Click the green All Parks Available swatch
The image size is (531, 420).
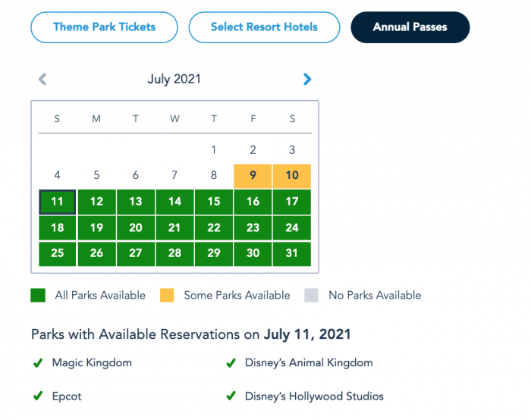point(38,295)
